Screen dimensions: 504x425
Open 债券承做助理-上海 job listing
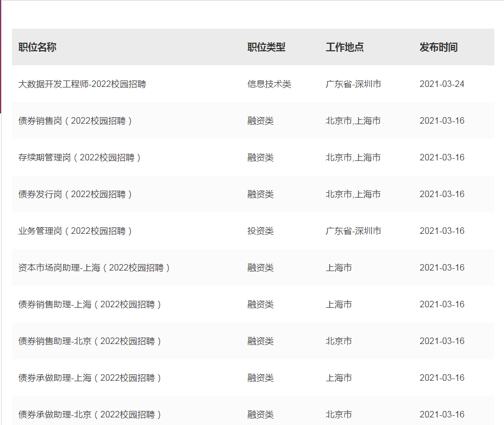90,378
